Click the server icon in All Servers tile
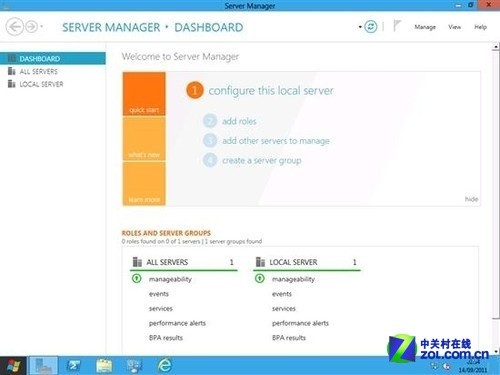This screenshot has width=500, height=375. pyautogui.click(x=137, y=262)
